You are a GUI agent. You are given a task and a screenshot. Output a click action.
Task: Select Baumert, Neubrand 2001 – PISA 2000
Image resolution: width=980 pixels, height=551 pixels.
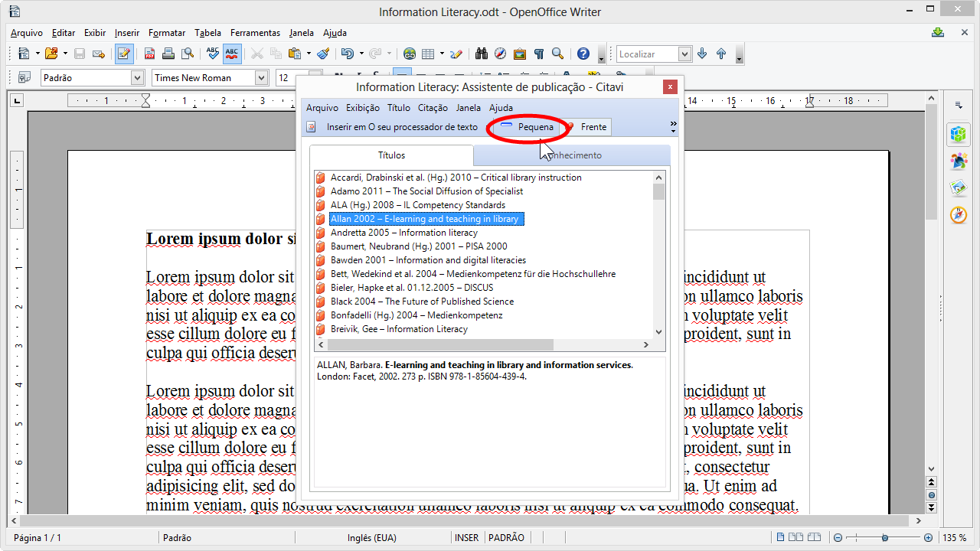tap(419, 246)
